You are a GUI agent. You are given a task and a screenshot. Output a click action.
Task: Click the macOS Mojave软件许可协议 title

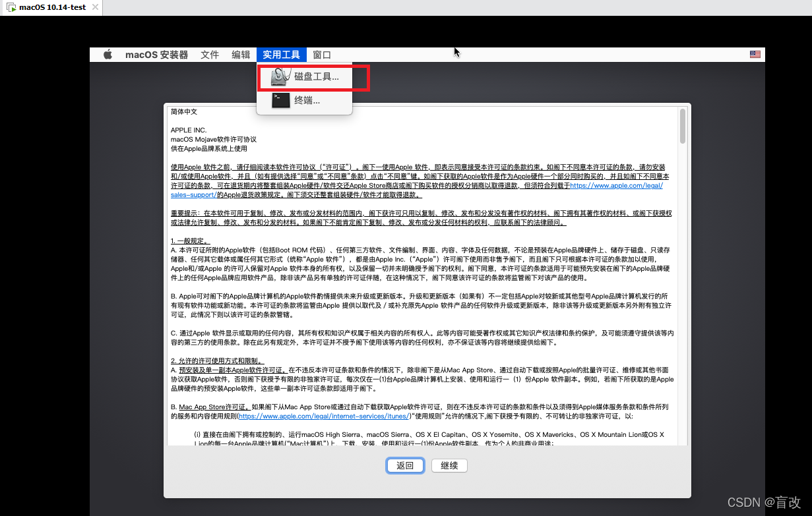click(214, 140)
